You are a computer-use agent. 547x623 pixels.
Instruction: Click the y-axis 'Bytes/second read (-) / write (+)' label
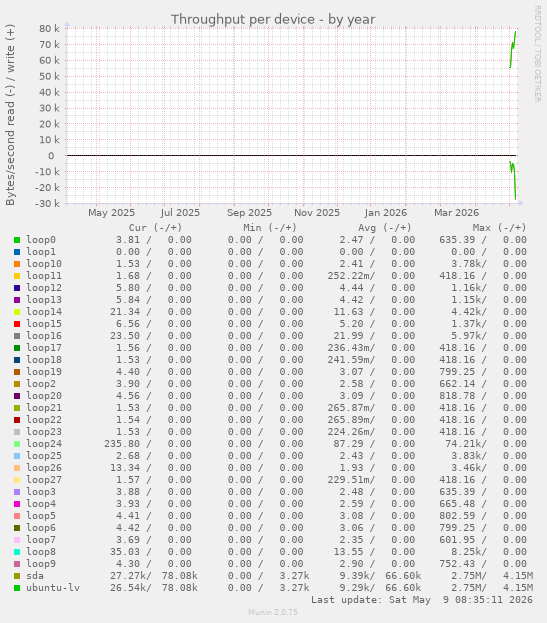[10, 115]
